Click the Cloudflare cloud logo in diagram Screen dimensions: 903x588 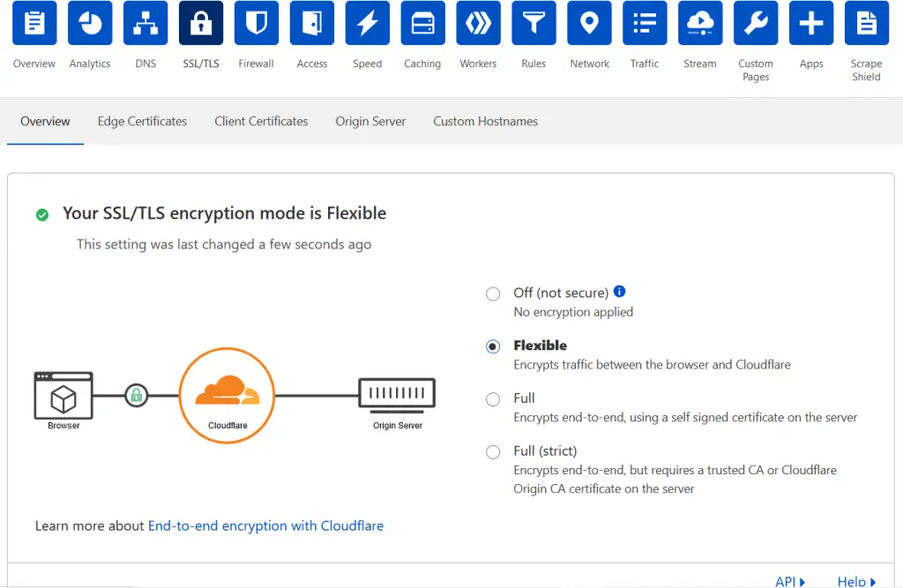click(228, 390)
